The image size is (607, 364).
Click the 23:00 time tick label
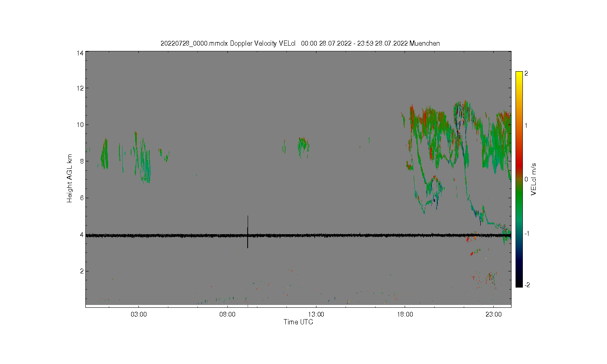(x=493, y=314)
